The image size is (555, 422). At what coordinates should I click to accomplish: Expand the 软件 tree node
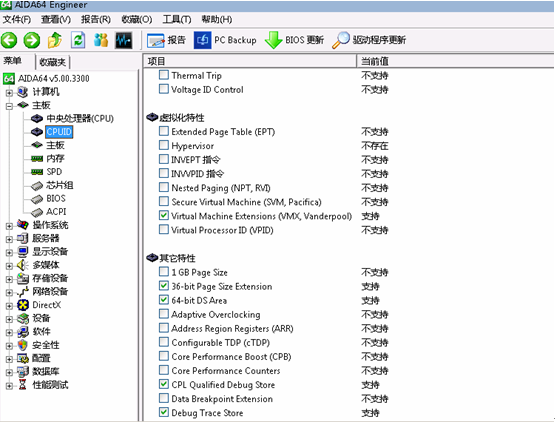tap(9, 333)
